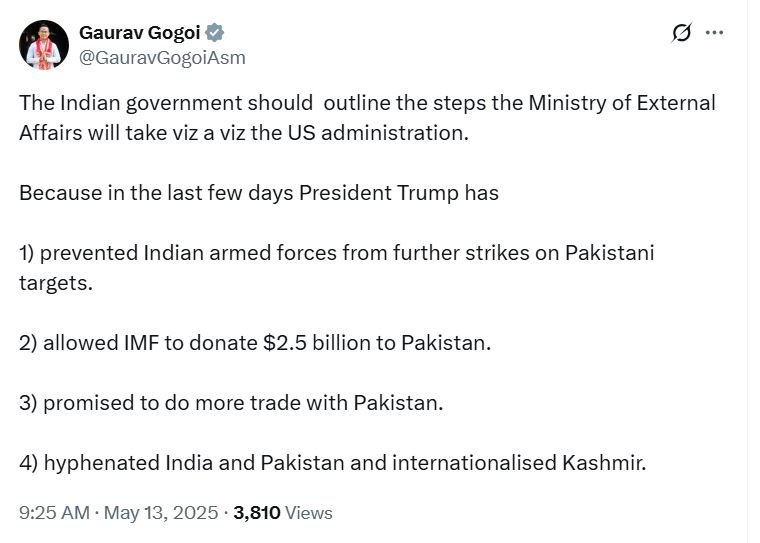Click the Views label next to the count
760x543 pixels.
coord(308,512)
